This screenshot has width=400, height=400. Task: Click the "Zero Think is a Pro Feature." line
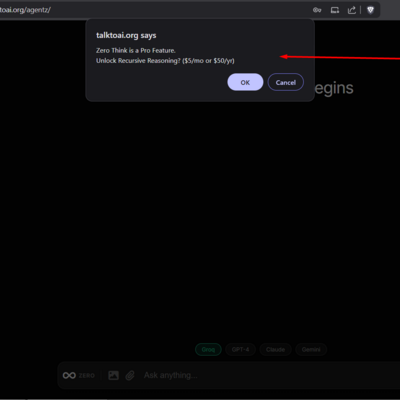click(136, 50)
